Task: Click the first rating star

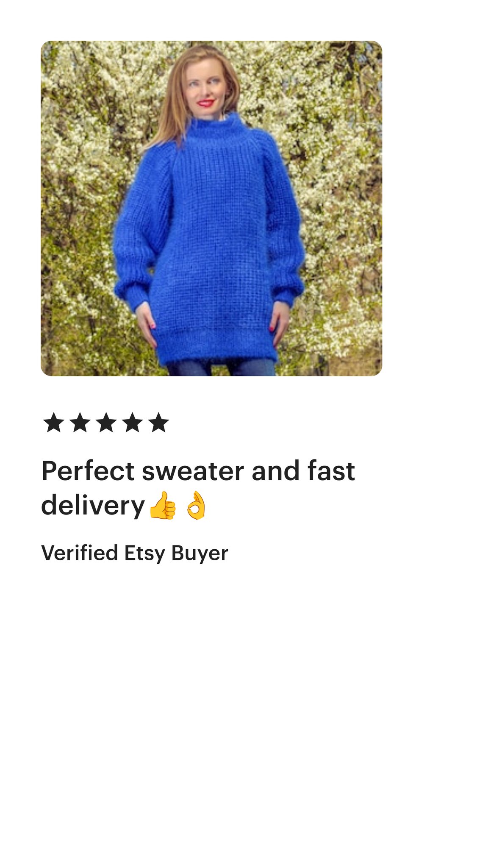Action: point(54,423)
